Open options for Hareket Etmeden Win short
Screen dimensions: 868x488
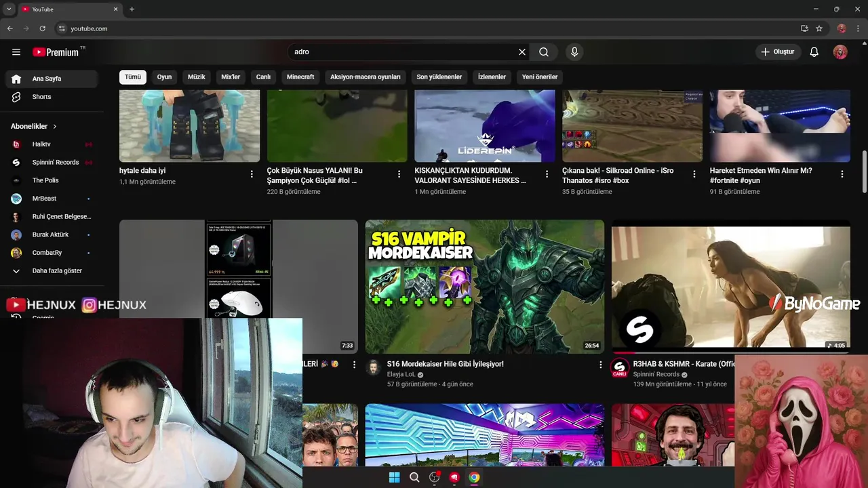coord(842,174)
